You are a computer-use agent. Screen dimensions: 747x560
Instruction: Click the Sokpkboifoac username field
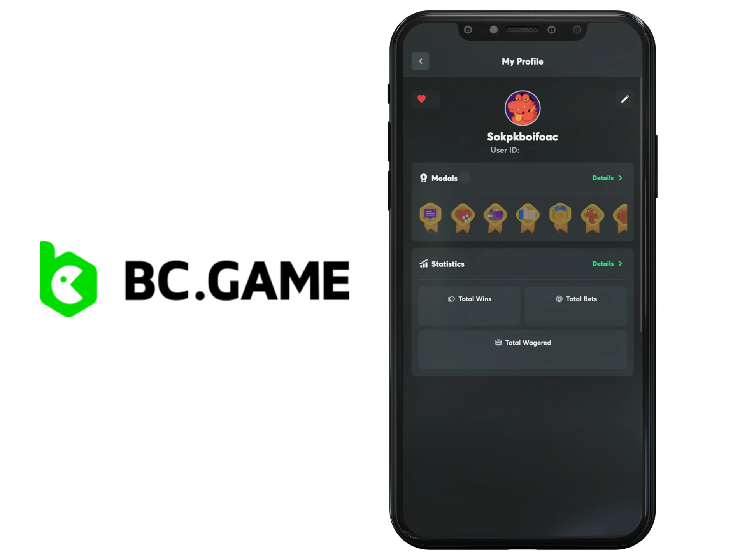tap(522, 136)
